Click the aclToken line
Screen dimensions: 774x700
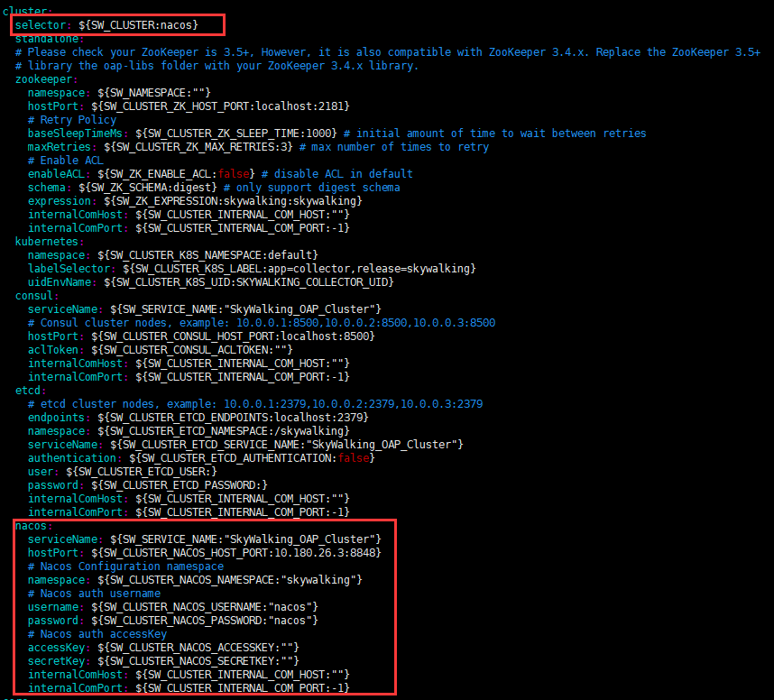tap(161, 349)
